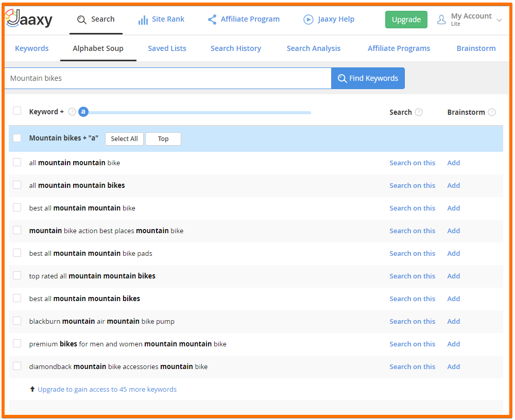Open the Site Rank menu
Image resolution: width=515 pixels, height=420 pixels.
click(x=161, y=20)
